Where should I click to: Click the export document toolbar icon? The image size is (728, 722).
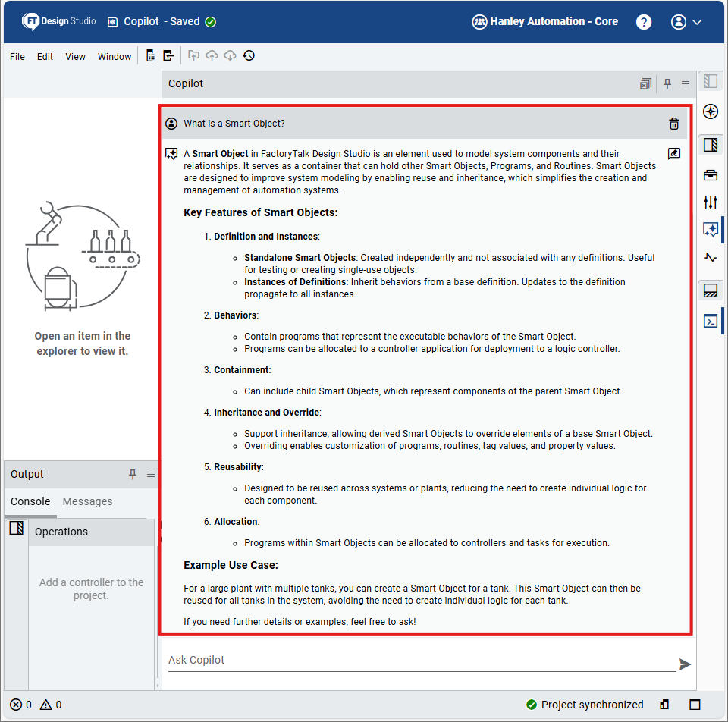[168, 55]
